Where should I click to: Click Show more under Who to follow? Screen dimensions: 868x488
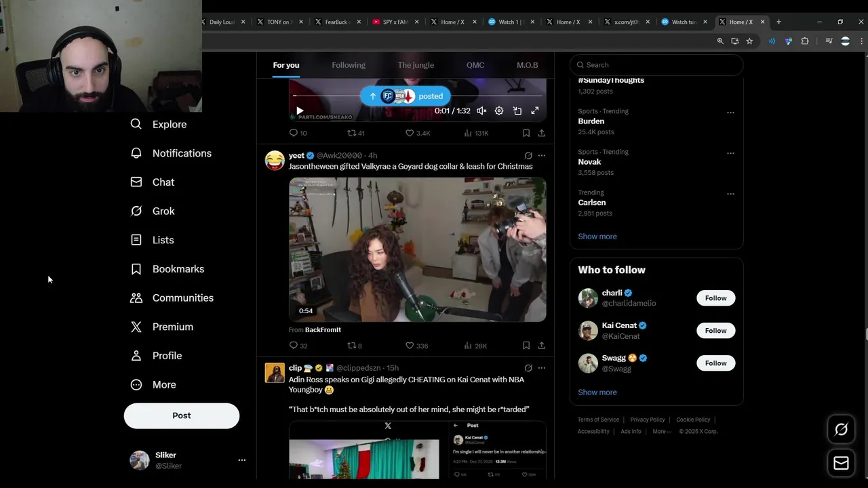click(x=597, y=392)
